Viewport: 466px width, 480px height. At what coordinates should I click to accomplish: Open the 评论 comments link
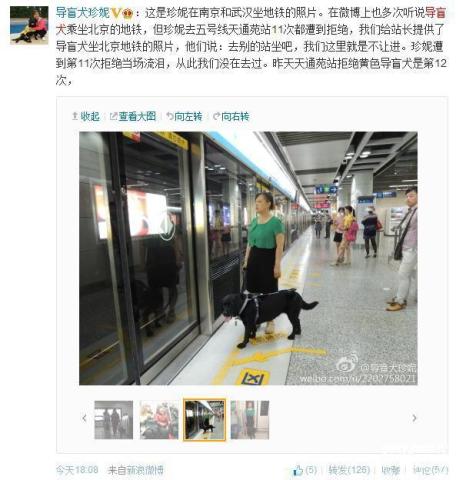click(430, 470)
